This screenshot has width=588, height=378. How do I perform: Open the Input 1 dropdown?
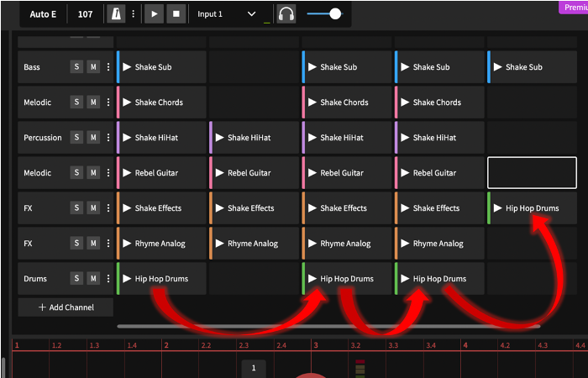pyautogui.click(x=227, y=14)
